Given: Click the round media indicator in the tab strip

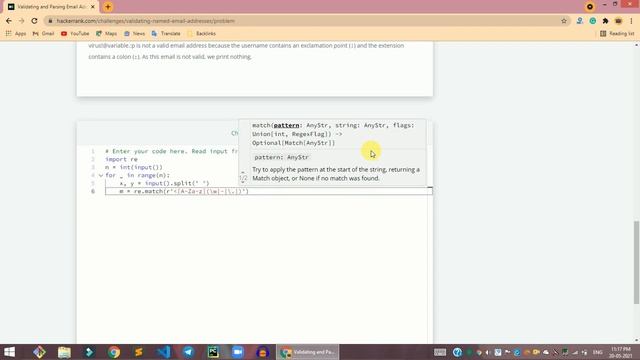Looking at the screenshot, I should click(590, 7).
